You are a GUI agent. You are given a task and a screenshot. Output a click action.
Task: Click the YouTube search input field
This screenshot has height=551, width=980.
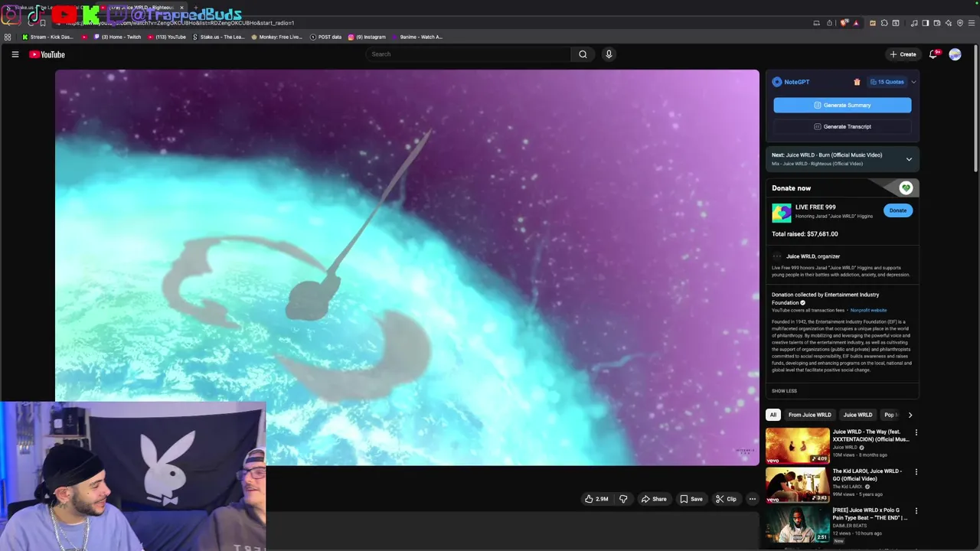click(x=469, y=54)
